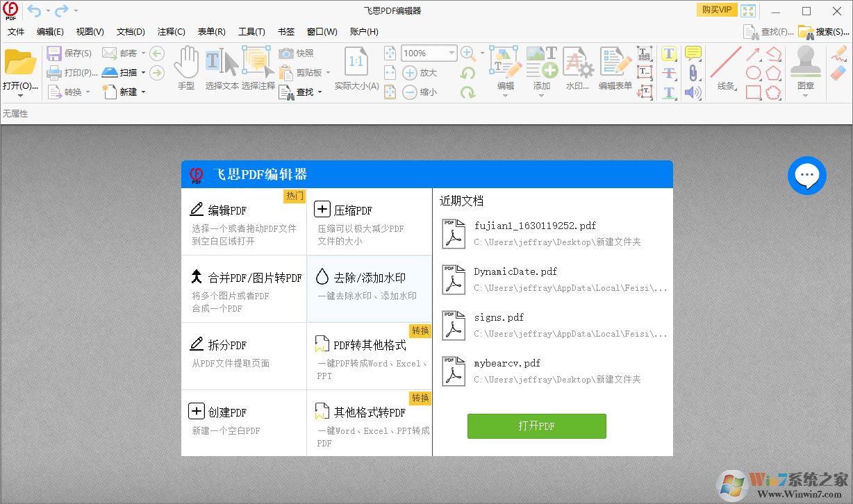Open recent file DynamicDate.pdf
Screen dimensions: 853x504
pos(514,271)
